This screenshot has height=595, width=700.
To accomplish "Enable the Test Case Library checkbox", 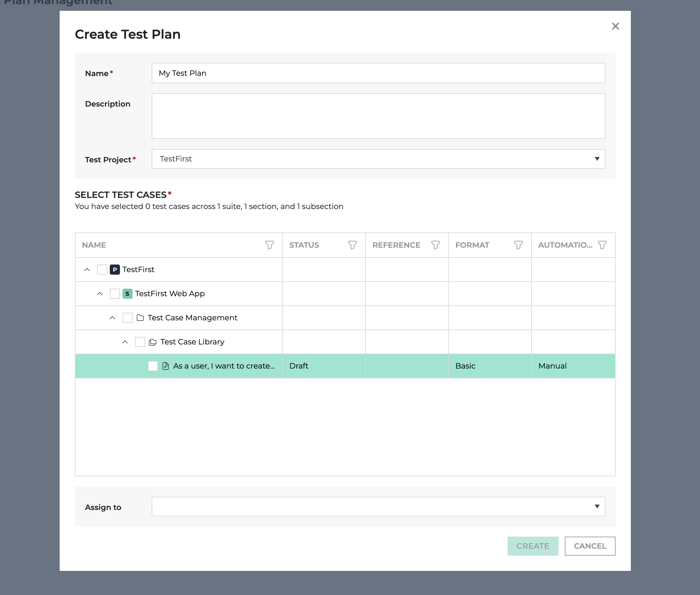I will tap(140, 342).
